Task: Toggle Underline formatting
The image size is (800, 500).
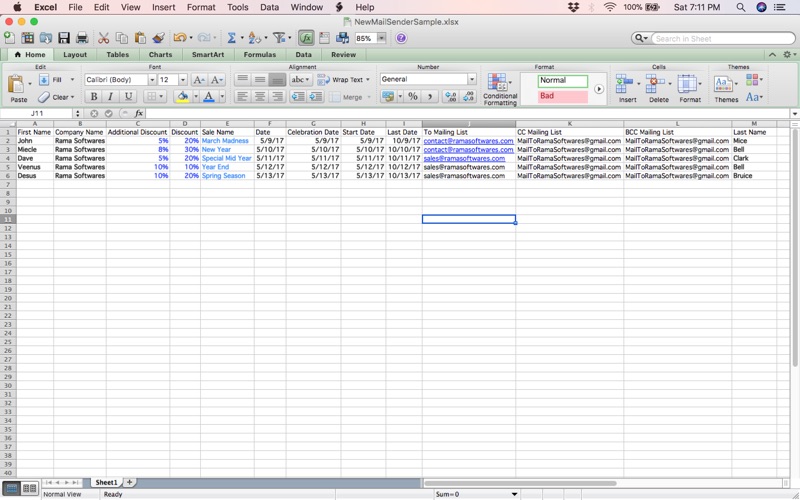Action: (128, 96)
